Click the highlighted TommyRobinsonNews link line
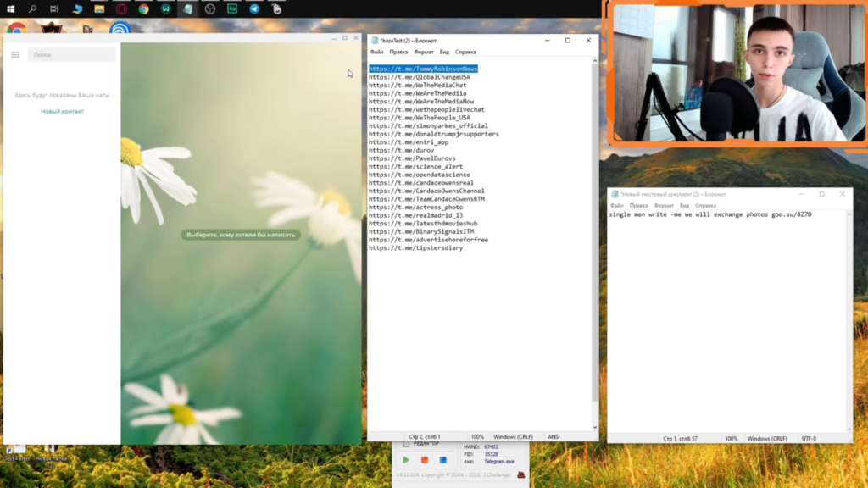 (x=423, y=69)
